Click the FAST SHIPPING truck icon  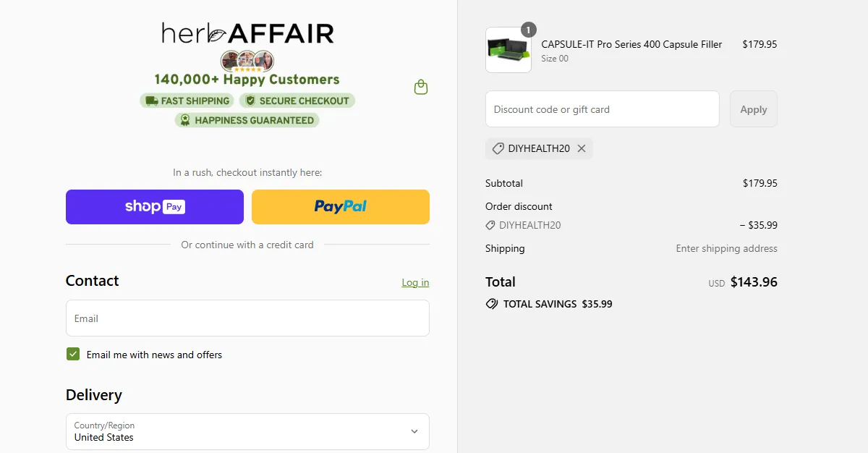coord(153,101)
